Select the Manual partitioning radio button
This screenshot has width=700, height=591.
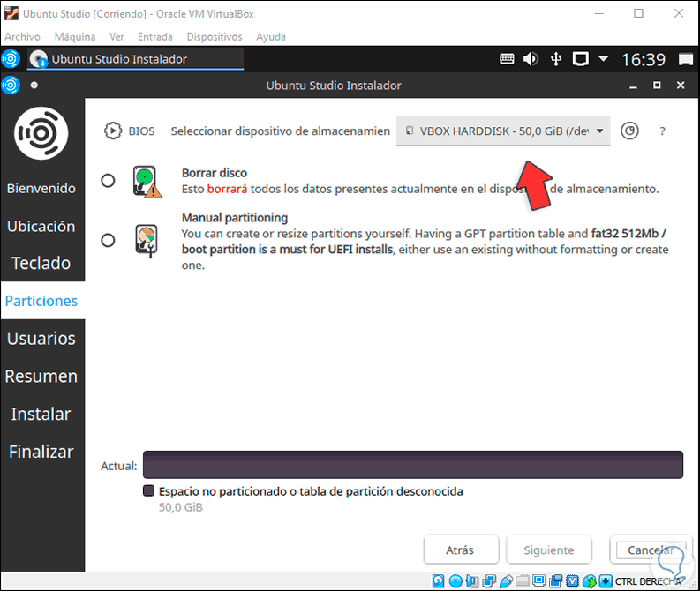(108, 241)
